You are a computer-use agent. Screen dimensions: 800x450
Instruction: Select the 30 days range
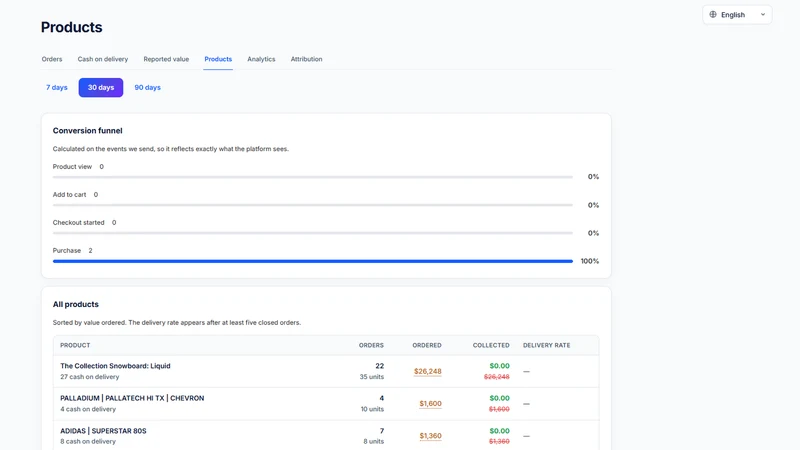click(x=101, y=87)
